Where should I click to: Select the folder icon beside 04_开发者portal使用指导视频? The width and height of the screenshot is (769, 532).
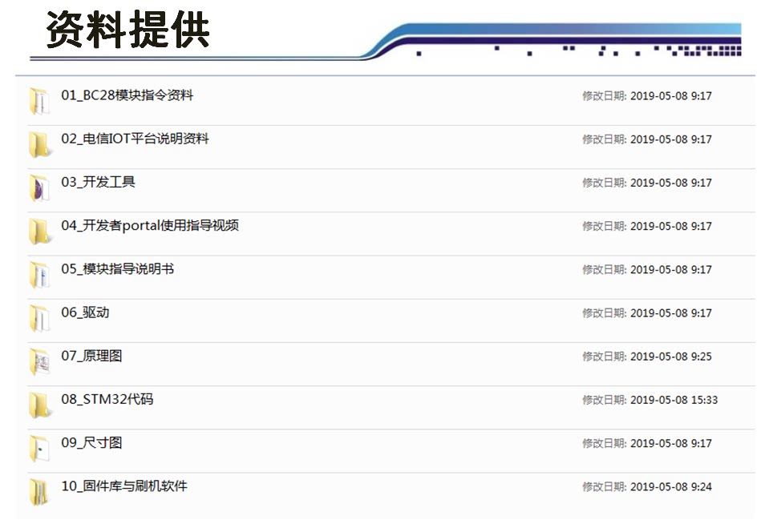pos(38,231)
